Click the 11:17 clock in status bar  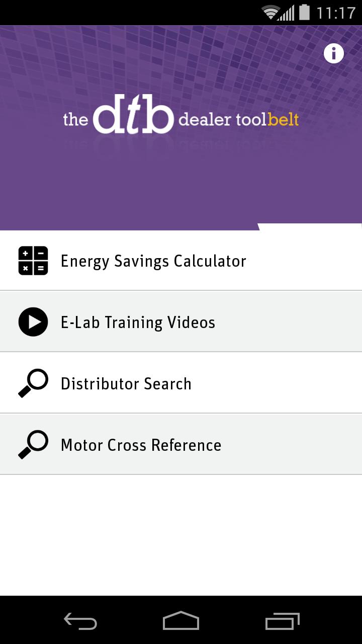coord(335,13)
